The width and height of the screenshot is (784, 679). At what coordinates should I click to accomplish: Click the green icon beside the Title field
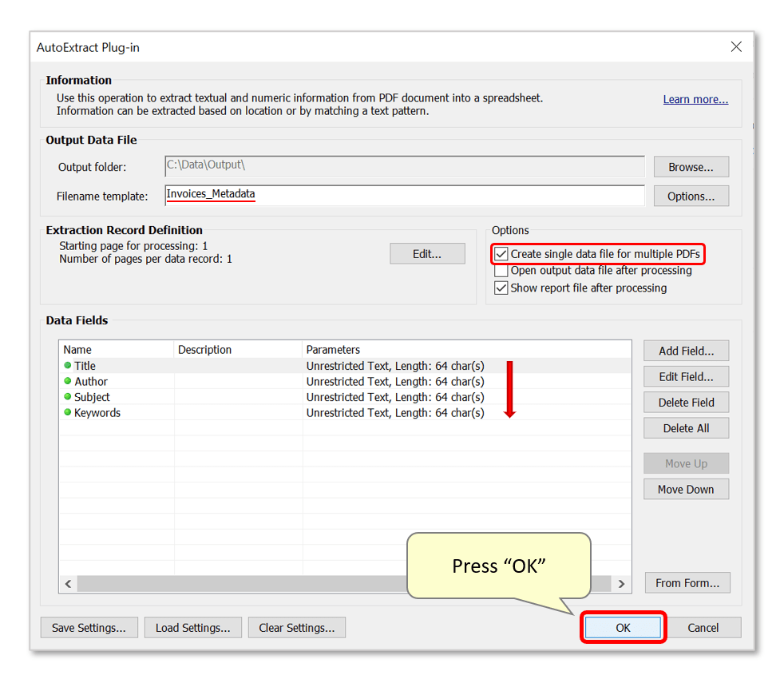click(x=69, y=365)
